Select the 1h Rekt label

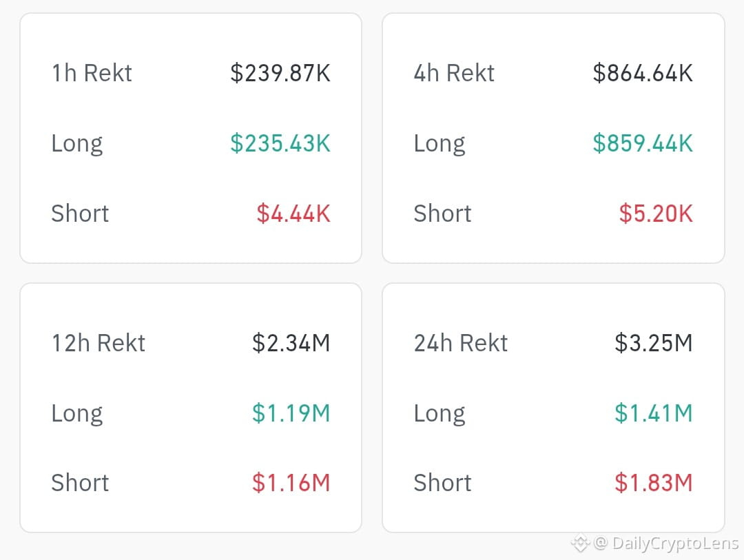[92, 73]
